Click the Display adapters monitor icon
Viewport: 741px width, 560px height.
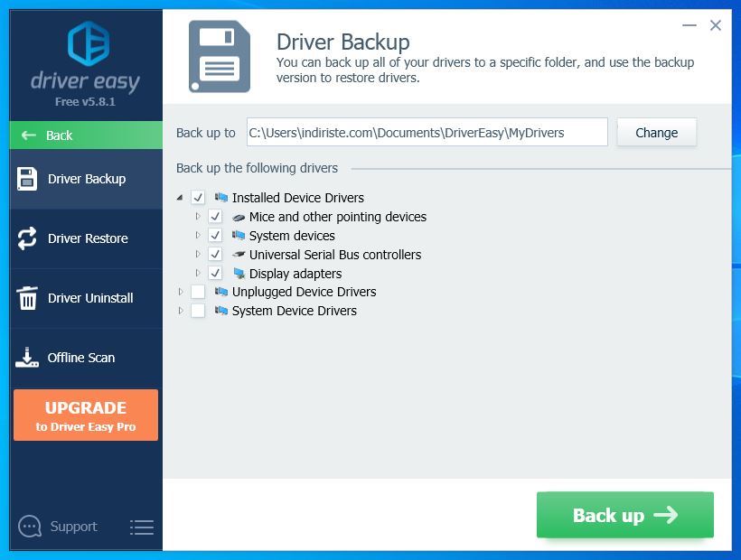point(239,274)
